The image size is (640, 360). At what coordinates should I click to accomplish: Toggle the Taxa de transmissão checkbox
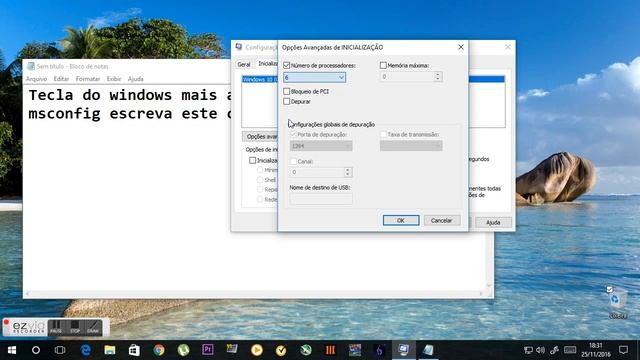point(383,134)
